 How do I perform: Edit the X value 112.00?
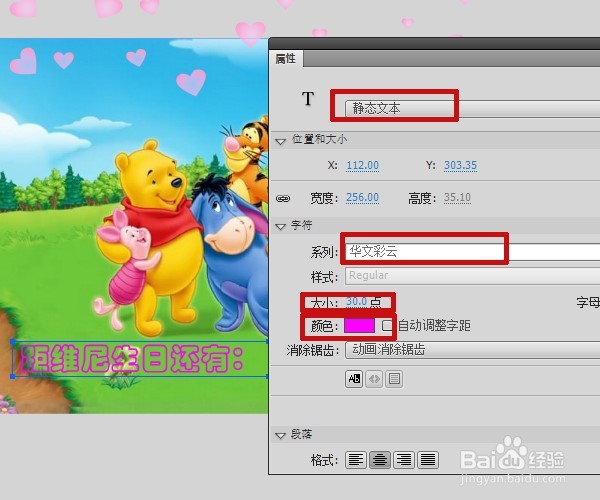point(362,165)
